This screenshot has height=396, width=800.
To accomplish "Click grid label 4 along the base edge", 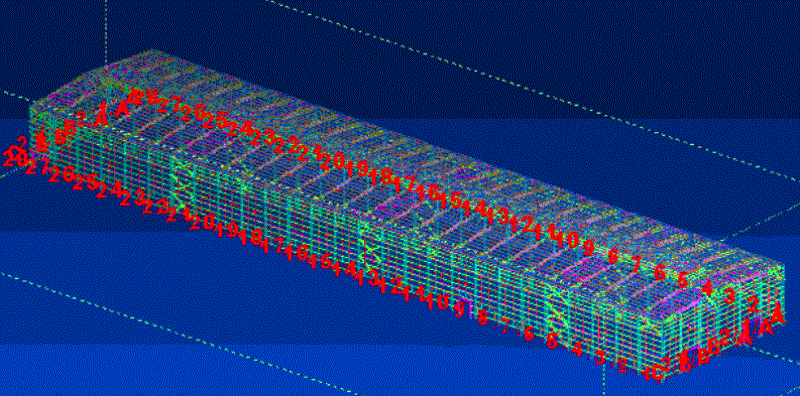I will click(x=577, y=350).
